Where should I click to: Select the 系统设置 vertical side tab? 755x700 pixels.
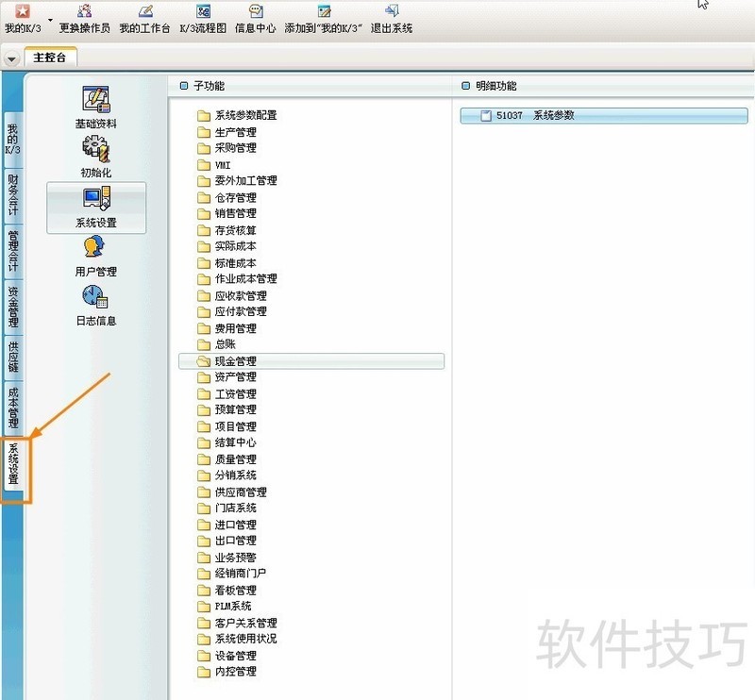[x=13, y=464]
